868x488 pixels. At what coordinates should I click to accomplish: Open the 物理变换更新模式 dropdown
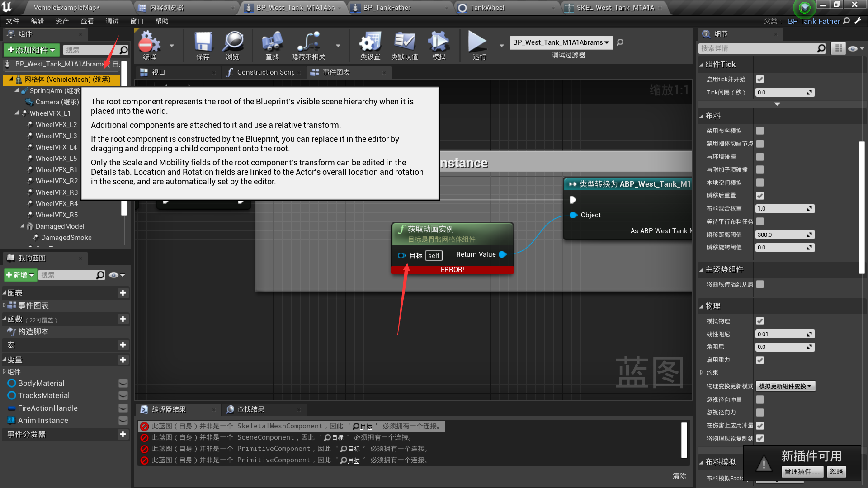(785, 386)
